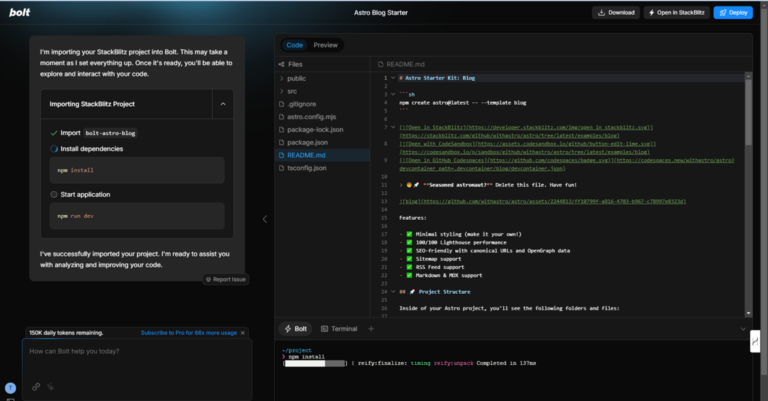Switch to the Code view tab
The width and height of the screenshot is (768, 401).
pyautogui.click(x=294, y=45)
